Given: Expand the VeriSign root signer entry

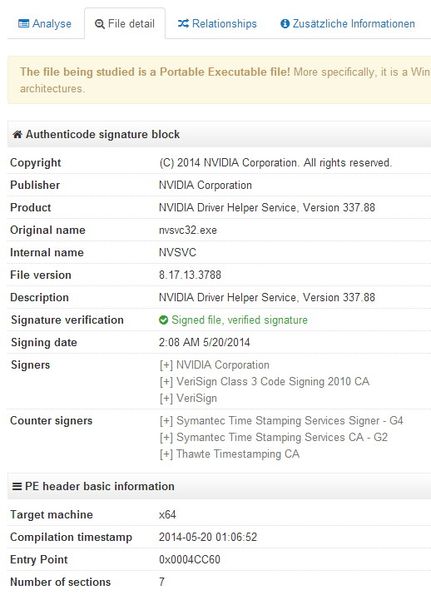Looking at the screenshot, I should coord(166,398).
